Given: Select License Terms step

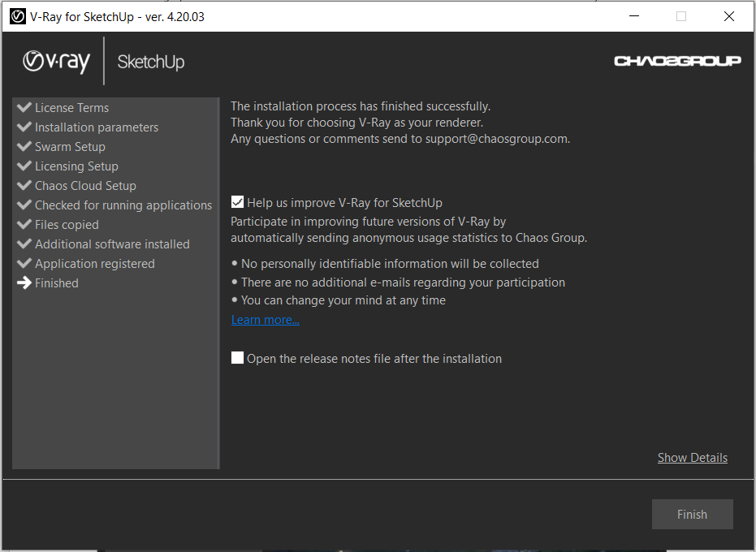Looking at the screenshot, I should (x=71, y=107).
